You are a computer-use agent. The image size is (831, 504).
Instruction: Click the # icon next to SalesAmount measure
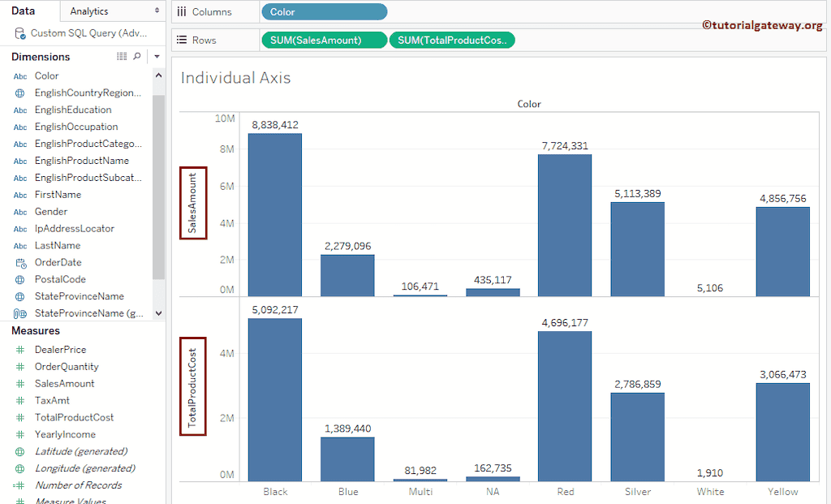pos(19,383)
